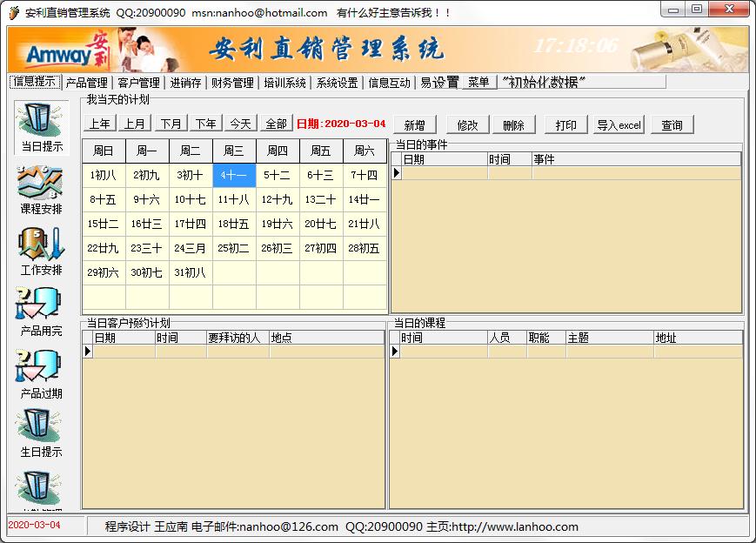Screen dimensions: 756x543
Task: Open the 工作安排 sidebar icon
Action: tap(42, 251)
